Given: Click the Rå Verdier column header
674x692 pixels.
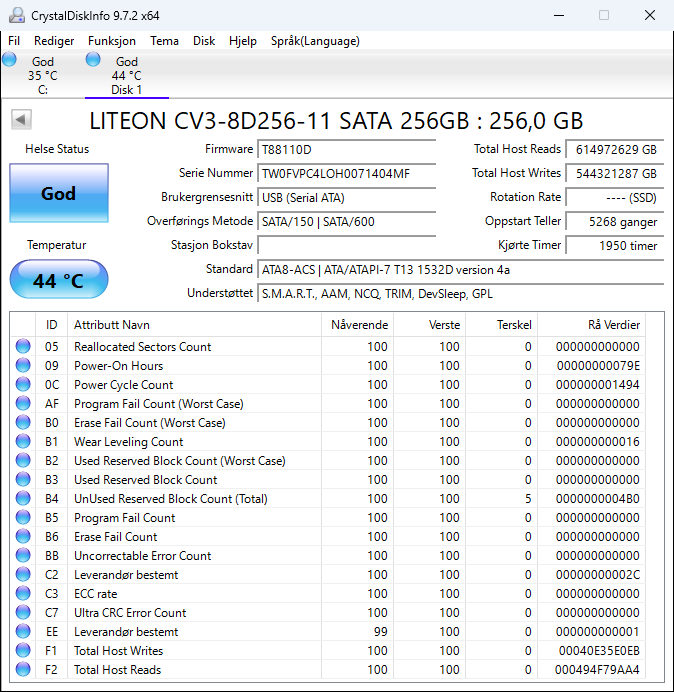Looking at the screenshot, I should point(591,325).
